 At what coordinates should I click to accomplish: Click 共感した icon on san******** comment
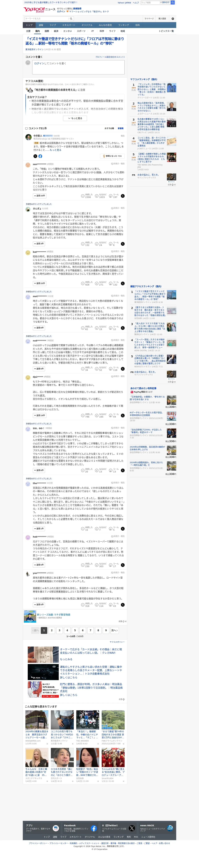tap(83, 196)
